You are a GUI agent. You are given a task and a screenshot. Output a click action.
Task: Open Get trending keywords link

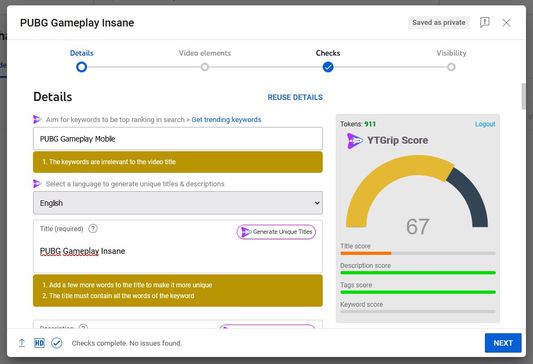pos(226,120)
